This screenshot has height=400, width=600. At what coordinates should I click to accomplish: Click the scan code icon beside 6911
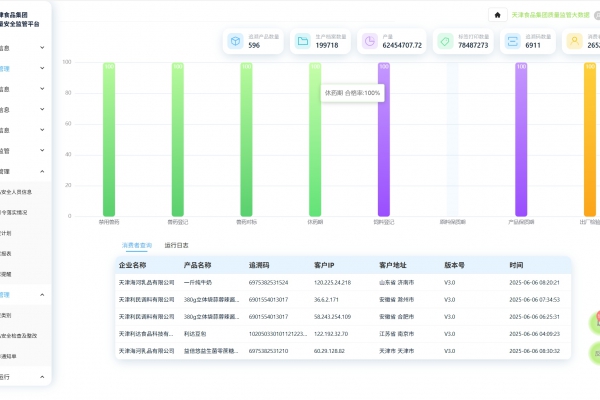tap(512, 41)
